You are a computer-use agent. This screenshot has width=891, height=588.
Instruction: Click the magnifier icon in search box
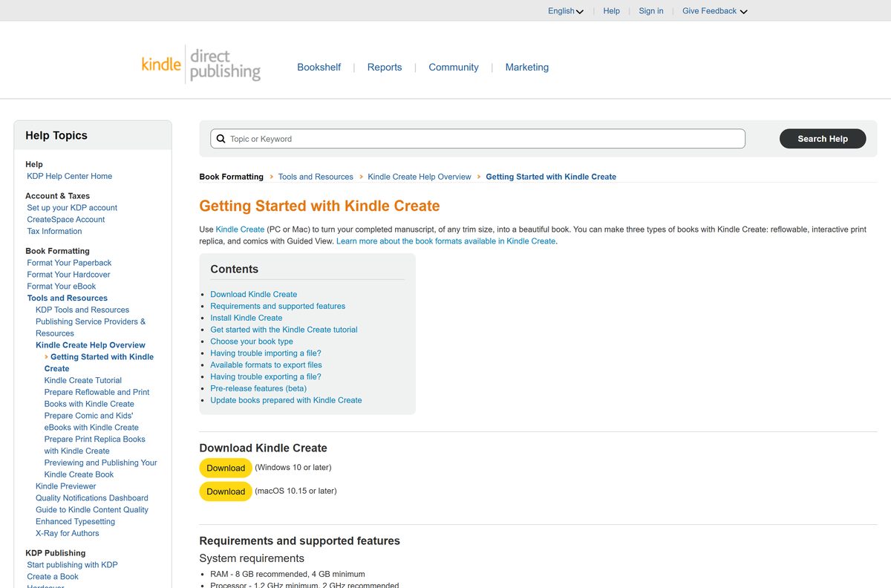(x=221, y=139)
